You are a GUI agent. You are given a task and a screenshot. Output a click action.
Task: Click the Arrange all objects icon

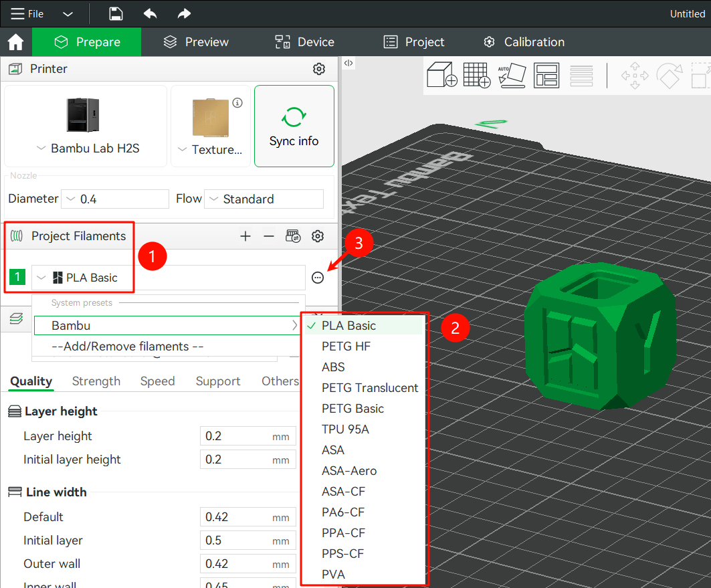point(546,76)
